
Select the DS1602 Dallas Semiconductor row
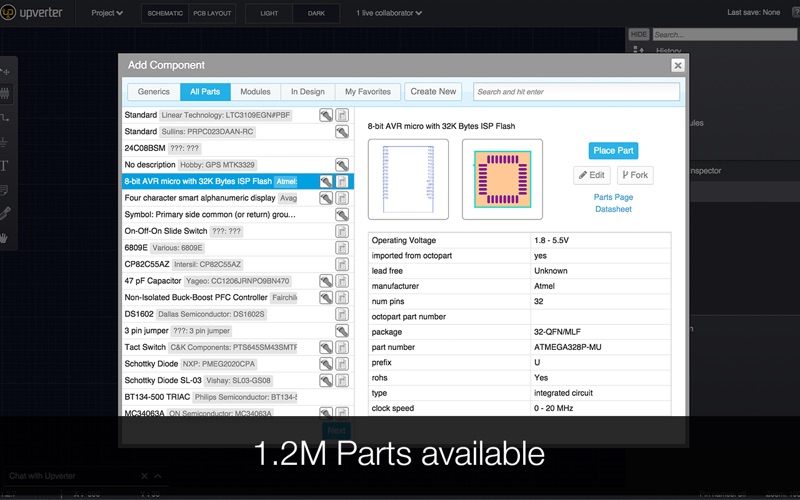tap(238, 314)
